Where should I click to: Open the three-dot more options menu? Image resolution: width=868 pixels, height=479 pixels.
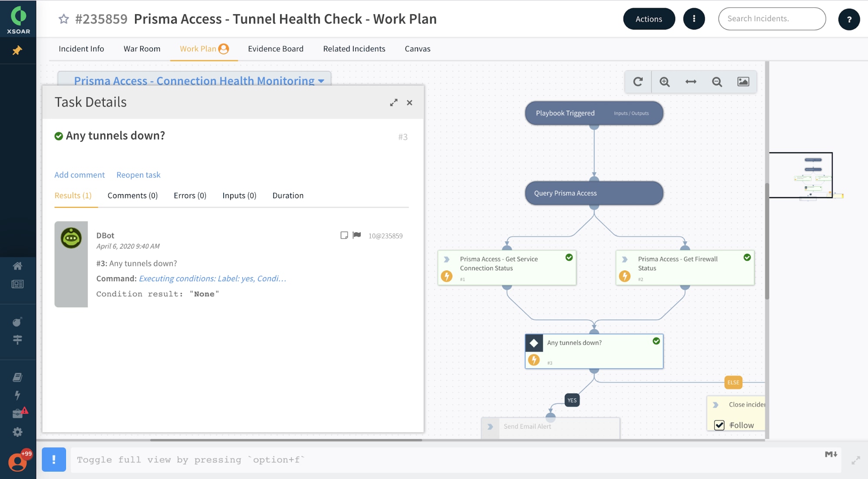[694, 19]
